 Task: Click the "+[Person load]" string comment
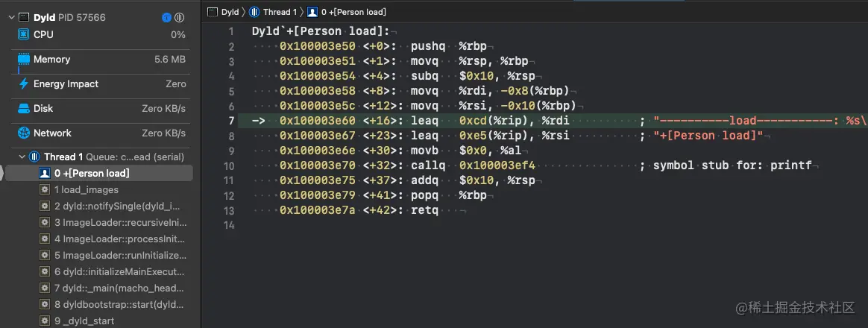(x=708, y=136)
